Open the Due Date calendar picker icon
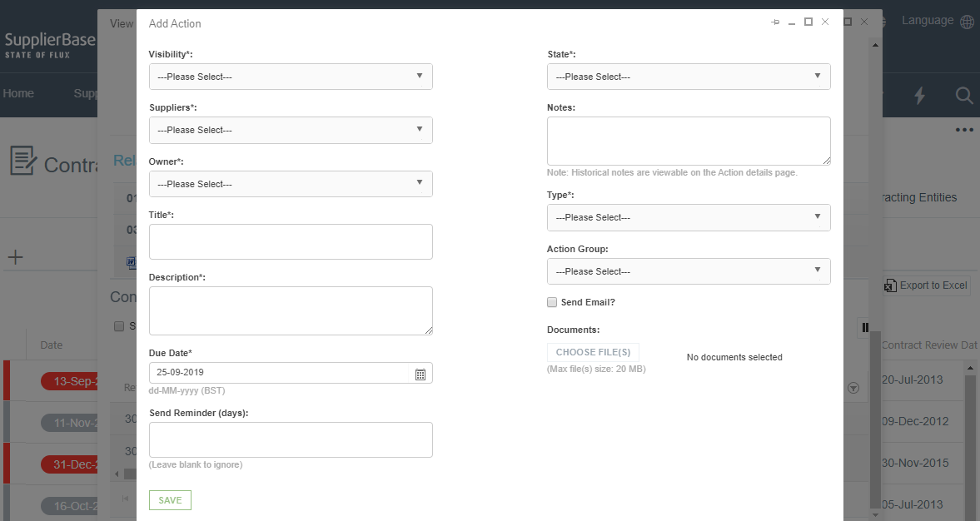 (421, 373)
